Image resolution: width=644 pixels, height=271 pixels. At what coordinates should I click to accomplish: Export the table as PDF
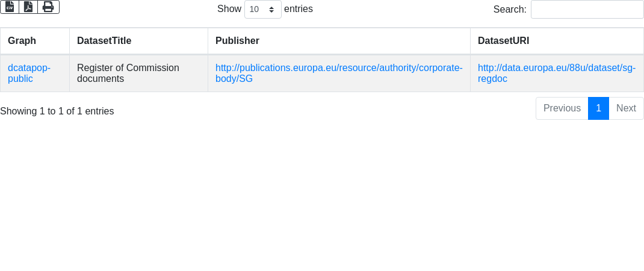[x=28, y=7]
